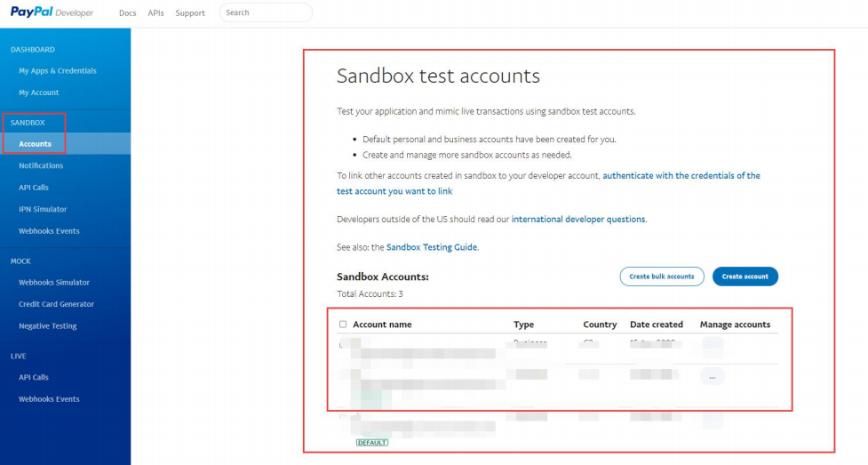Open My Apps & Credentials
The image size is (868, 465).
click(58, 71)
